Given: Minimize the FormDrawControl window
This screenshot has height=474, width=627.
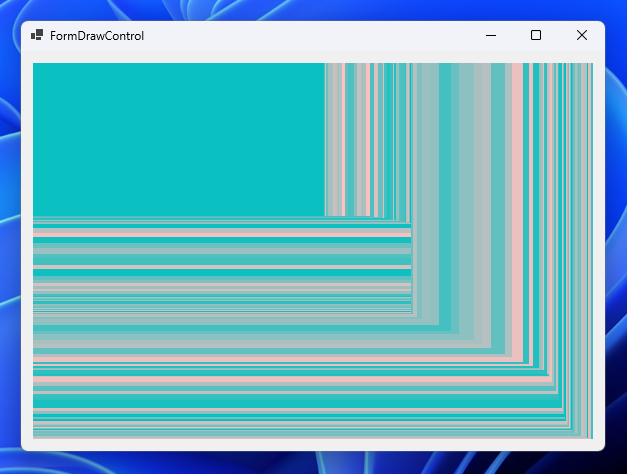Looking at the screenshot, I should pyautogui.click(x=491, y=36).
